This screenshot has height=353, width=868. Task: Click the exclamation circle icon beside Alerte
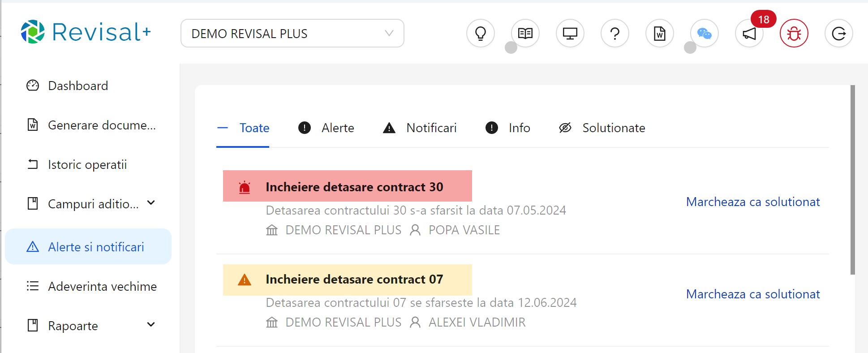[x=305, y=128]
